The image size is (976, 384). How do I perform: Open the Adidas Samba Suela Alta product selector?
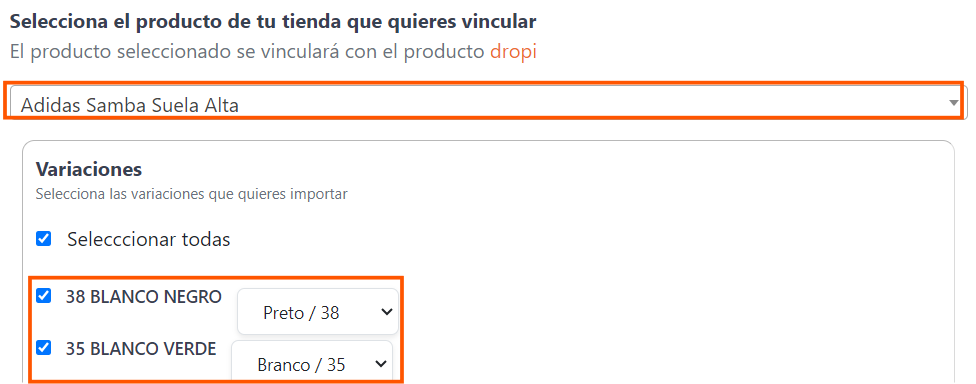(x=486, y=103)
